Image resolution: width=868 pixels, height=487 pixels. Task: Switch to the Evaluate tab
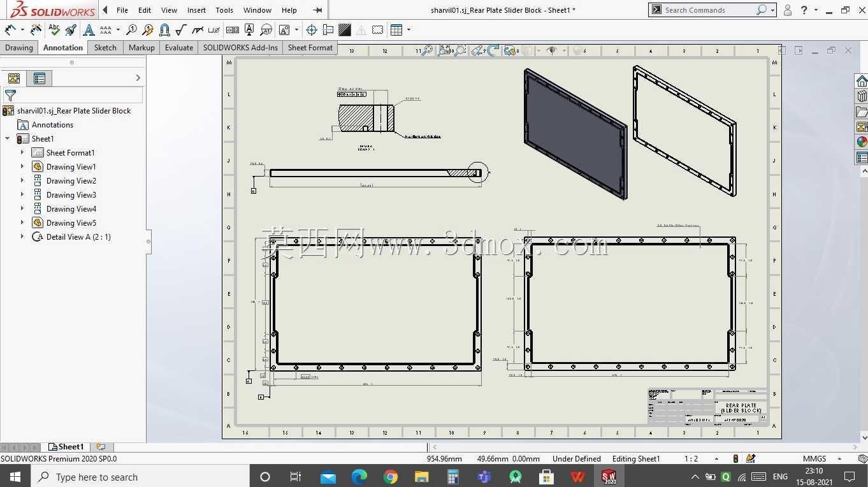[x=179, y=47]
